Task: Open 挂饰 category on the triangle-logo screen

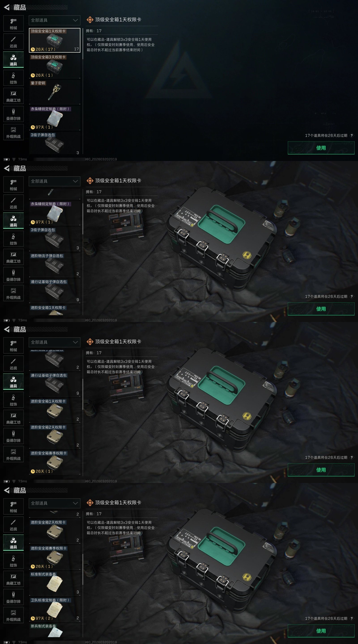Action: click(x=13, y=78)
